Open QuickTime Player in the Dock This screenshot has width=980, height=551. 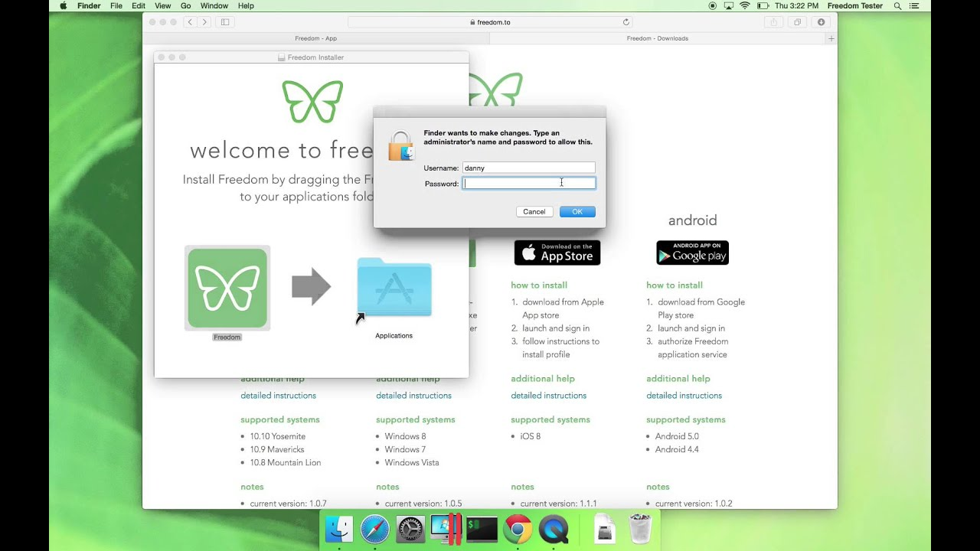(554, 529)
